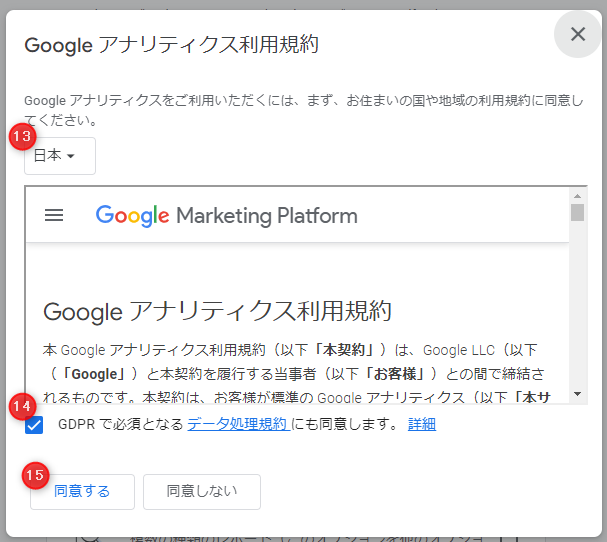
Task: Click the Marketing Platform header text
Action: (267, 216)
